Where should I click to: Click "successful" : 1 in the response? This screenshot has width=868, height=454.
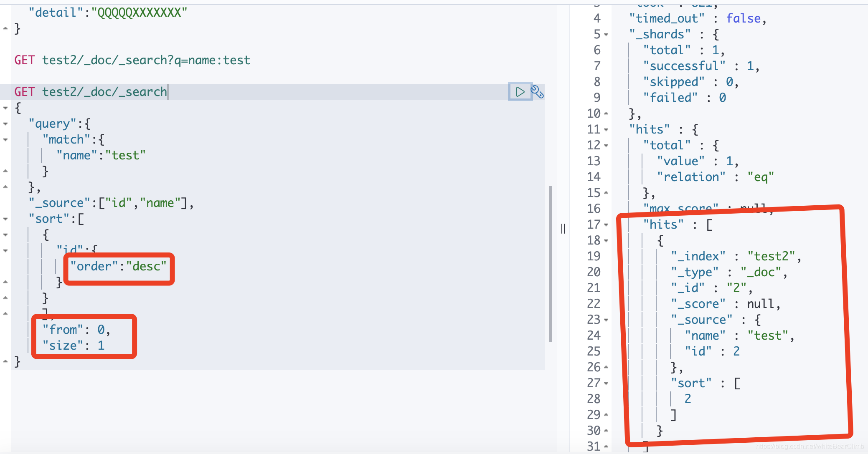[701, 66]
